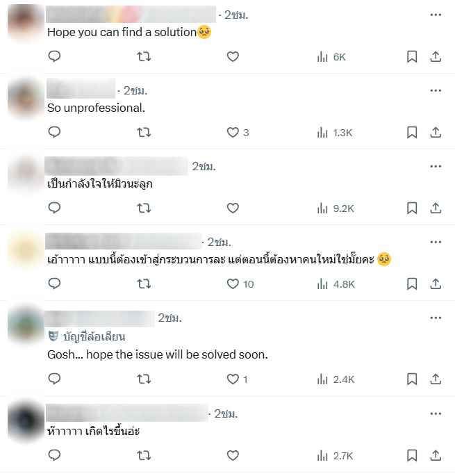Screen dimensions: 455x476
Task: Share the tweet with 2.4K views
Action: coord(436,379)
